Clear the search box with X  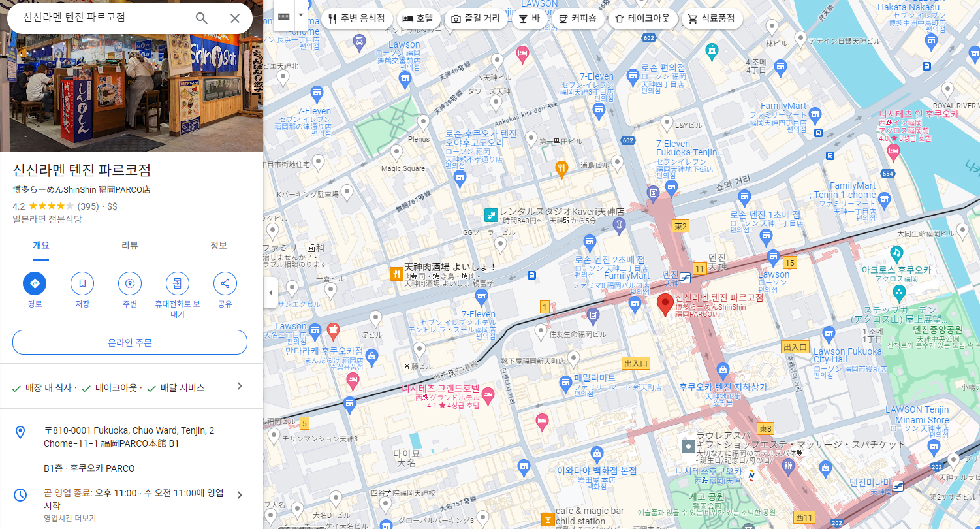tap(235, 18)
